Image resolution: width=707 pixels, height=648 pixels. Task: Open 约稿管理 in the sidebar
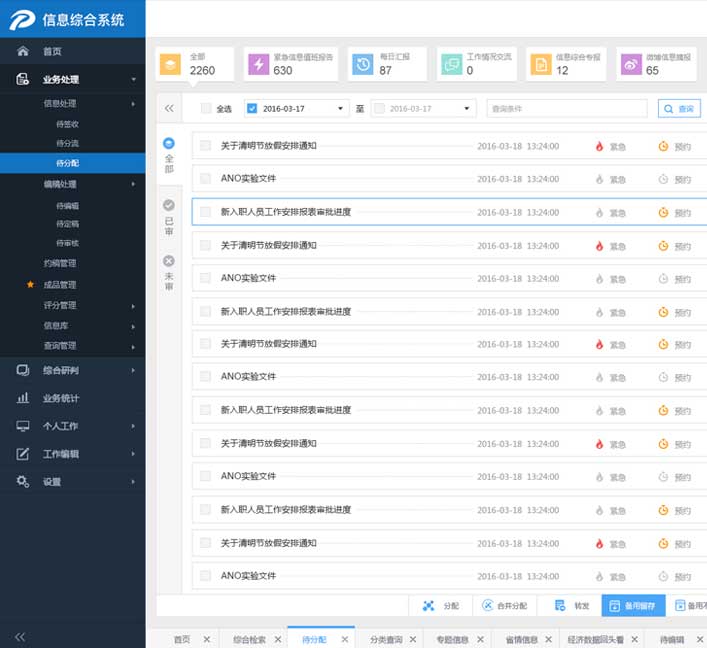point(60,263)
